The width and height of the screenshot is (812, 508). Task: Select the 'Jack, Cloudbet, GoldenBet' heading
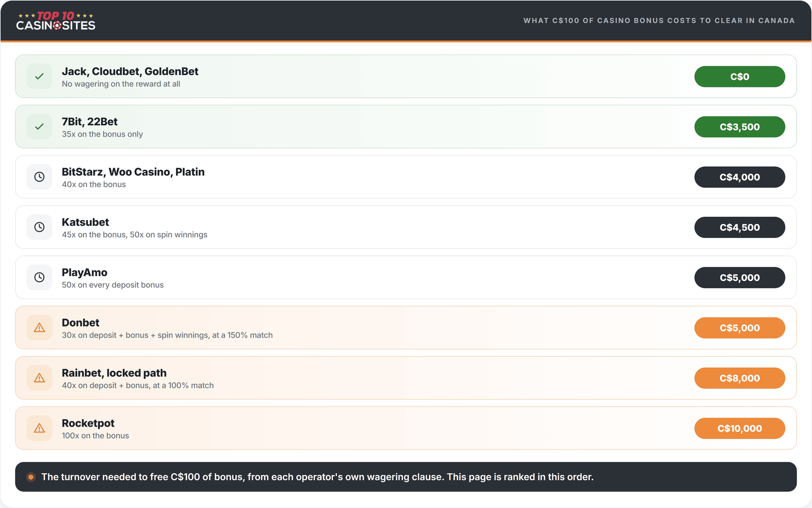pos(130,71)
